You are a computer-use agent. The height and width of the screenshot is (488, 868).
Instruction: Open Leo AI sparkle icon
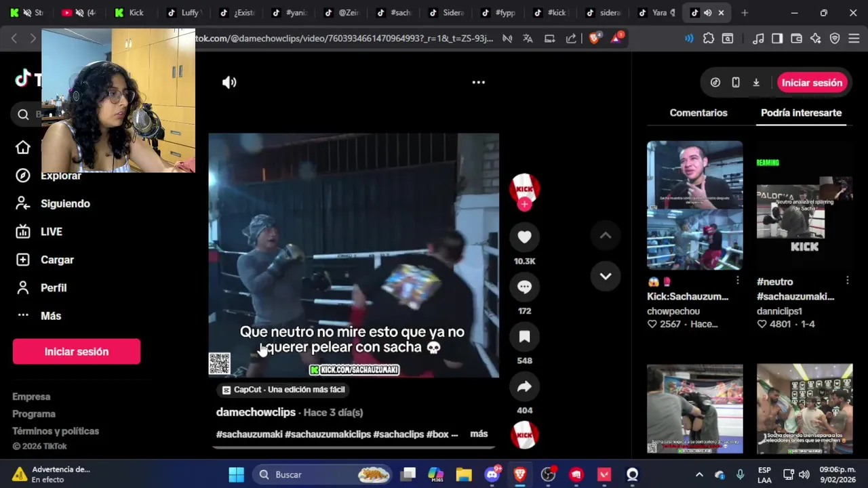[816, 39]
